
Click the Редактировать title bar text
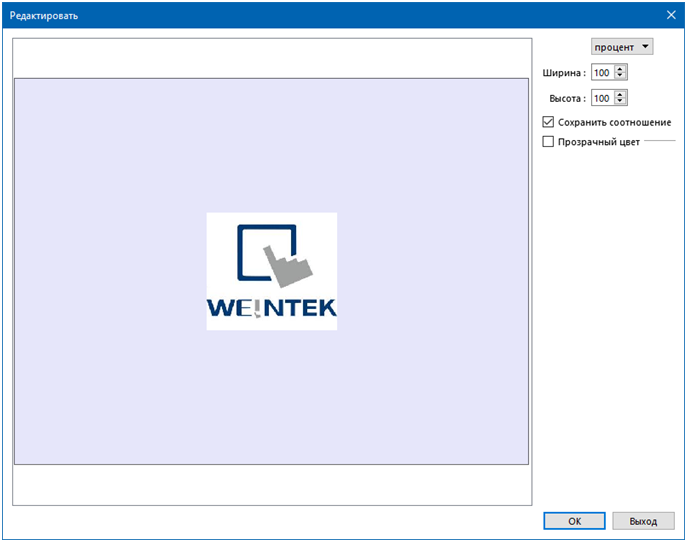pos(44,16)
